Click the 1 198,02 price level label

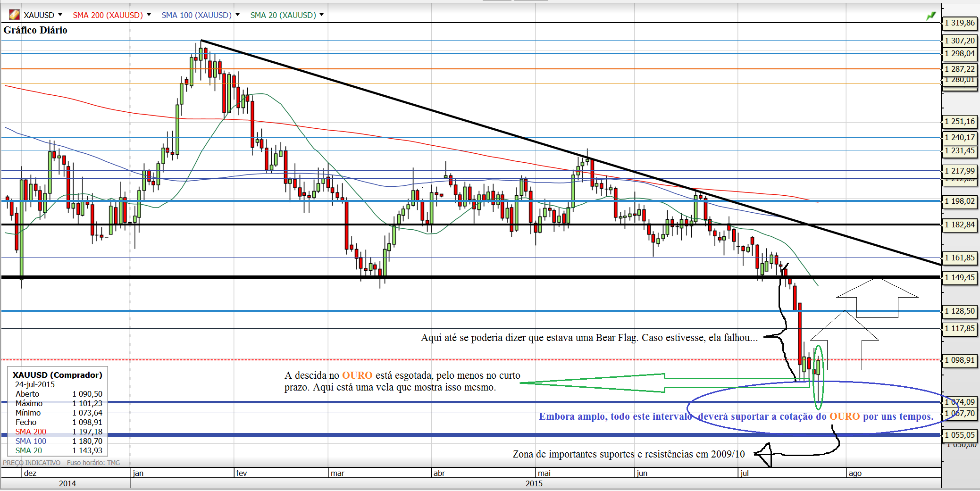959,201
